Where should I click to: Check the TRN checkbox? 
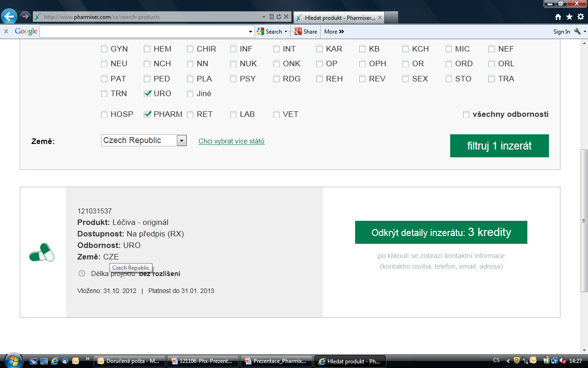coord(104,94)
